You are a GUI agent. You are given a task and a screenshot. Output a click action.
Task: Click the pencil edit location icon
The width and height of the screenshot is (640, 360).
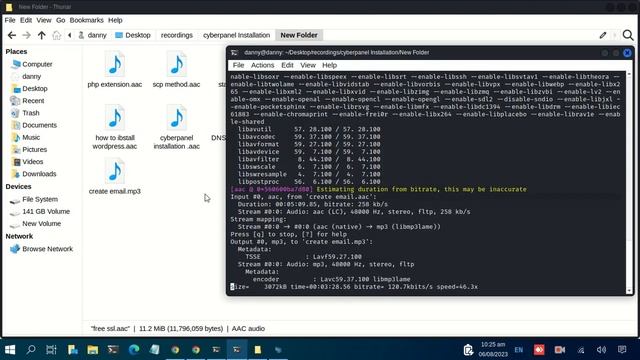point(603,36)
